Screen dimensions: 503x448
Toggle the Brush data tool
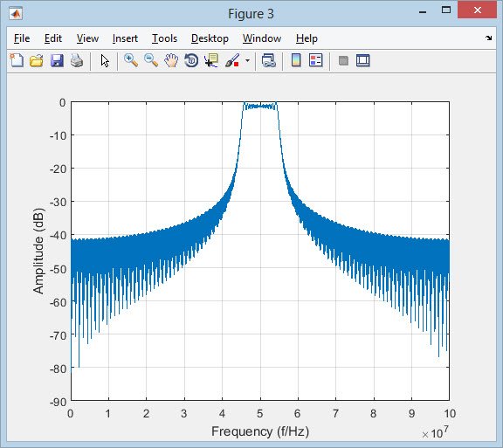click(x=232, y=60)
